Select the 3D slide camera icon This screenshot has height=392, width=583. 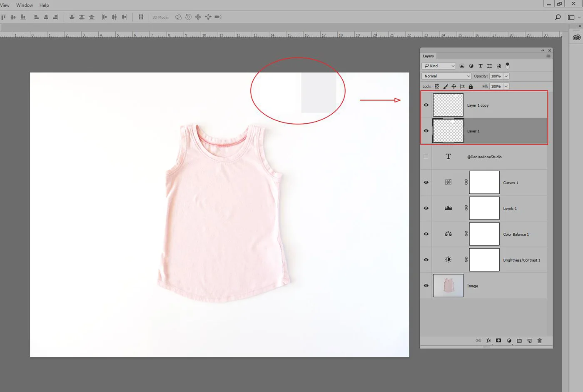(208, 17)
